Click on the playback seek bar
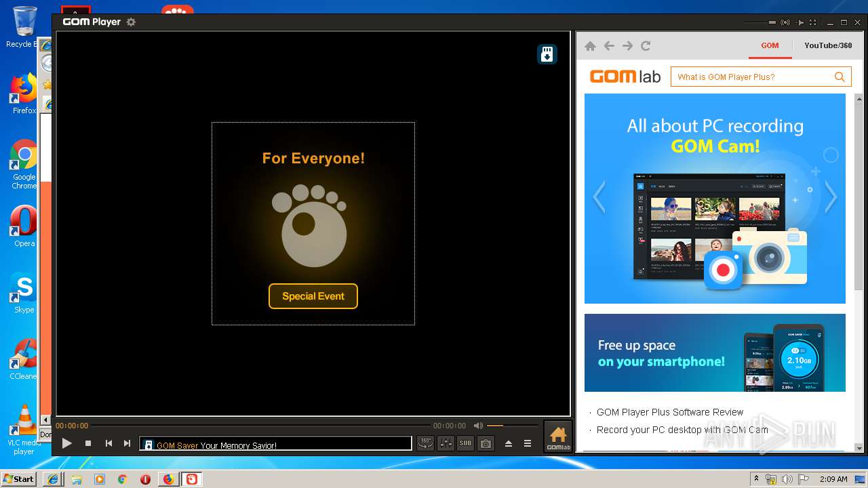 tap(260, 426)
